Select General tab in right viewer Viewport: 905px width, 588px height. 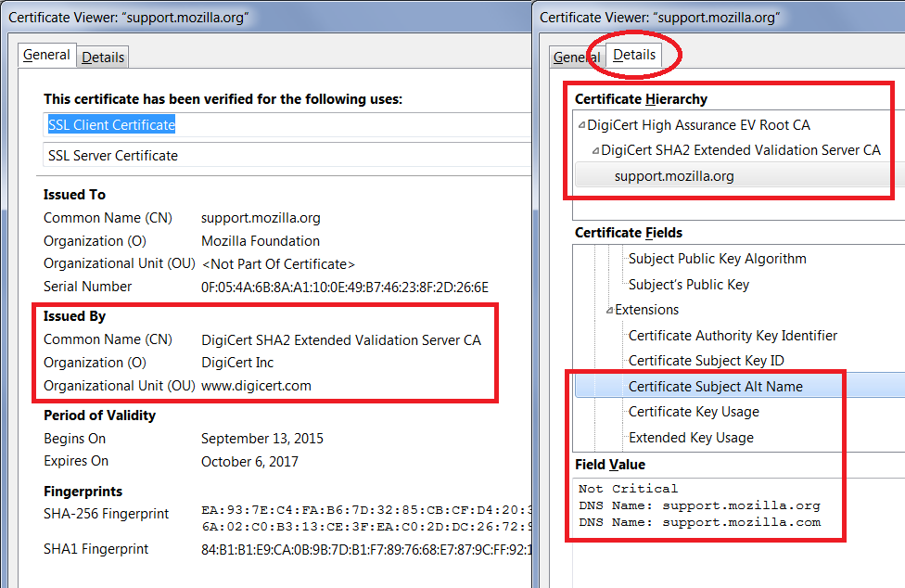(x=576, y=58)
